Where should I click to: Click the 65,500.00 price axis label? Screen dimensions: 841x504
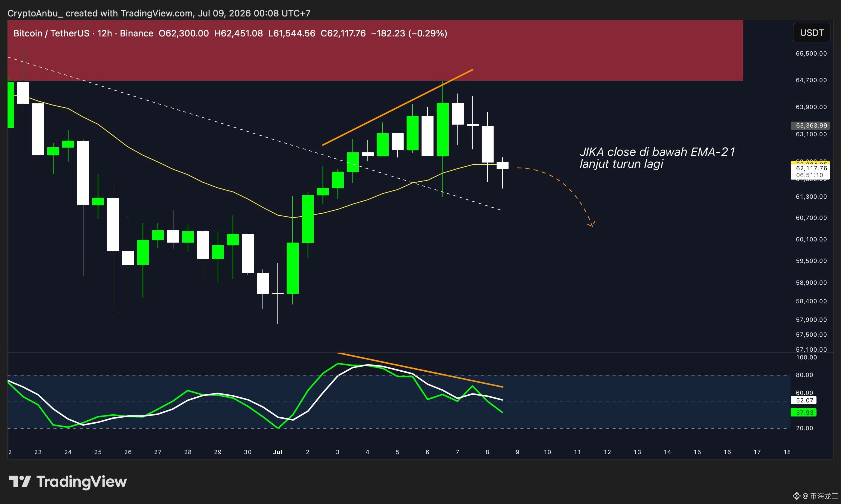[811, 54]
